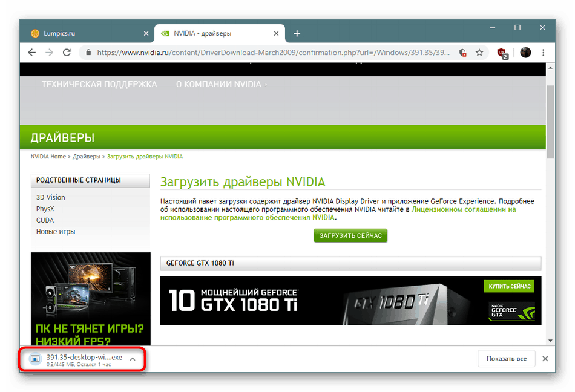Close the downloads bar
The width and height of the screenshot is (575, 392).
click(x=545, y=359)
